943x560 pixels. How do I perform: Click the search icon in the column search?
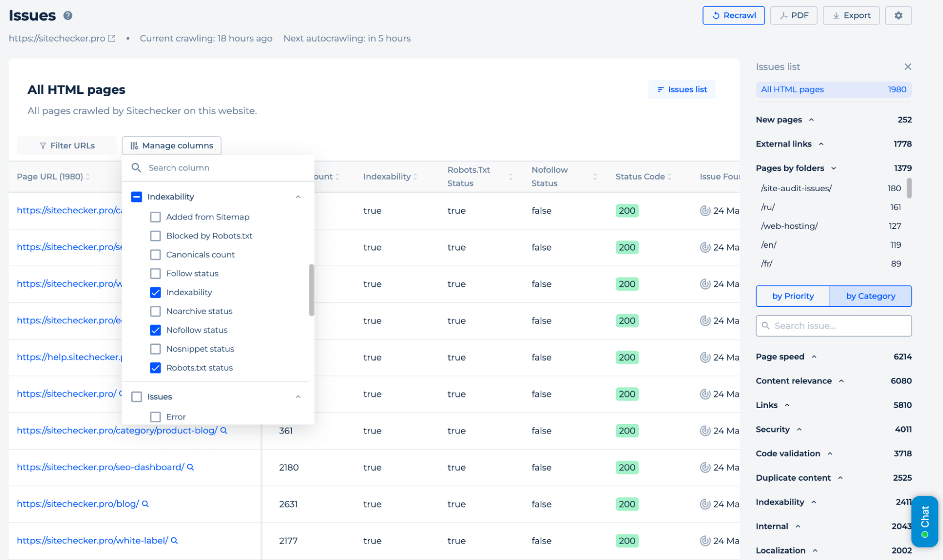136,167
